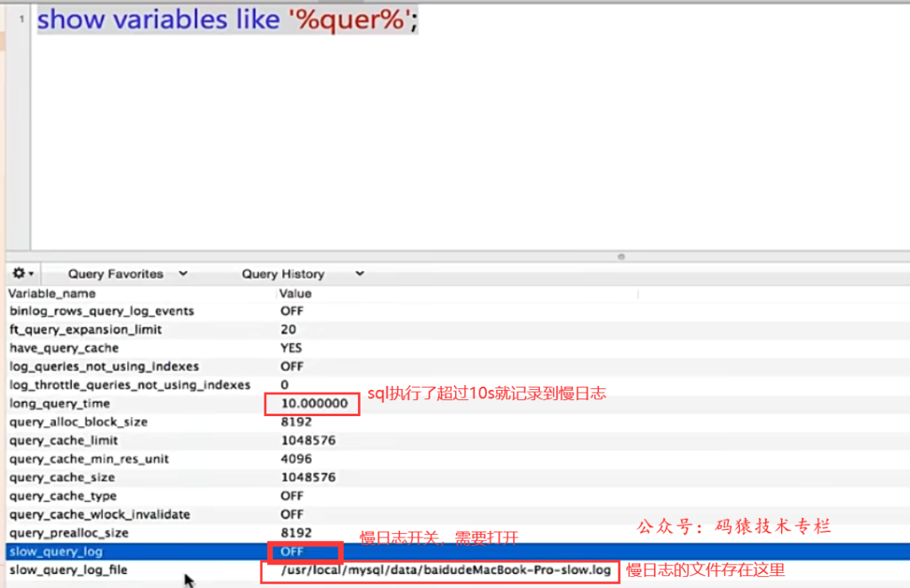This screenshot has height=588, width=910.
Task: Expand the Query Favorites dropdown
Action: pos(127,274)
